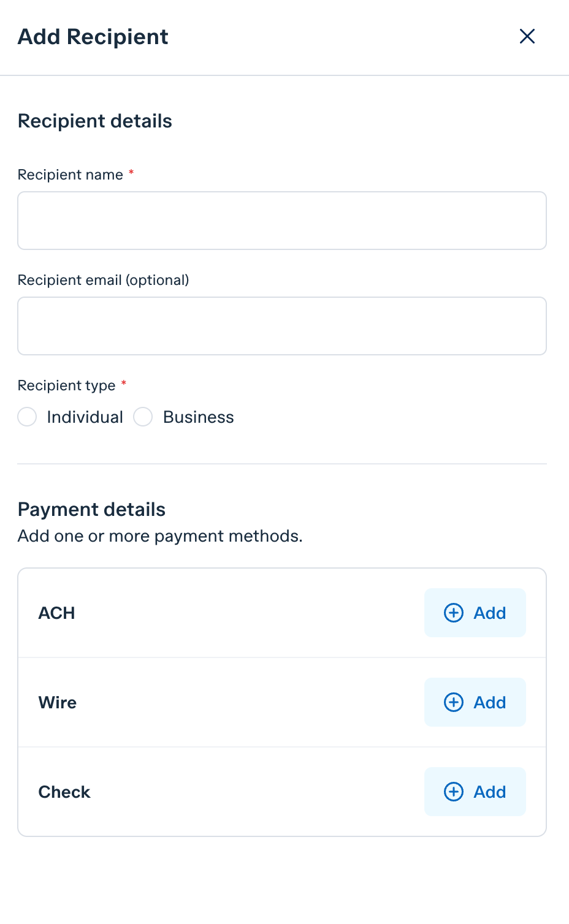Click the plus icon in Check row
569x924 pixels.
pos(454,792)
